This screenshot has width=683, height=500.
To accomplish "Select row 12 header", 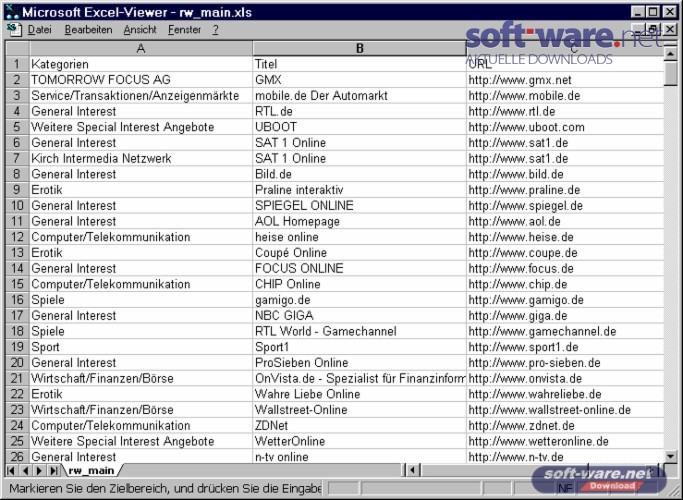I will 17,237.
